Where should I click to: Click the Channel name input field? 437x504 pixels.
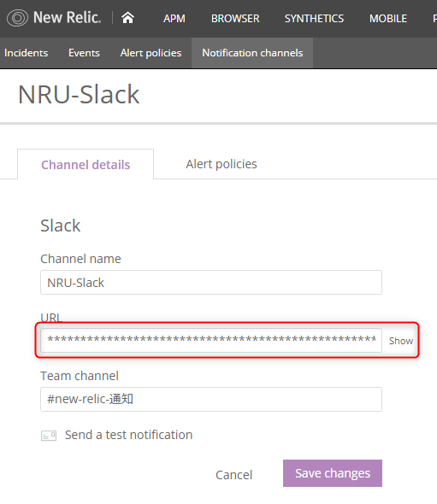(x=211, y=283)
